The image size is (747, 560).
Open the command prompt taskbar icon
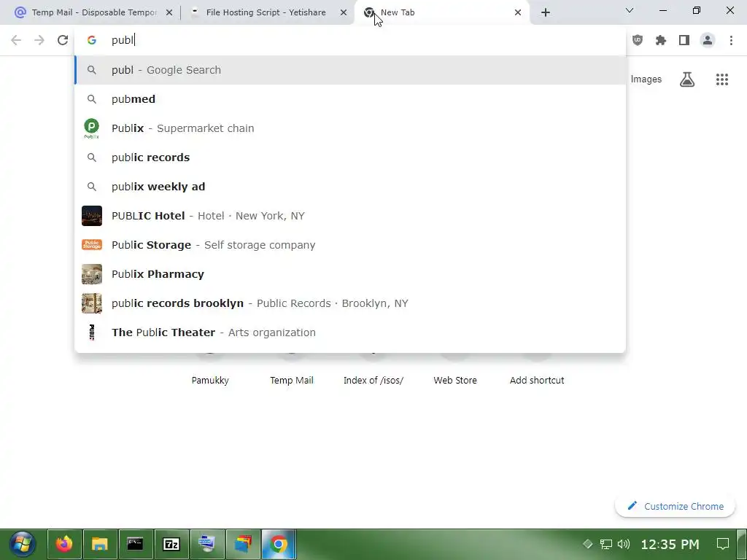pos(135,544)
